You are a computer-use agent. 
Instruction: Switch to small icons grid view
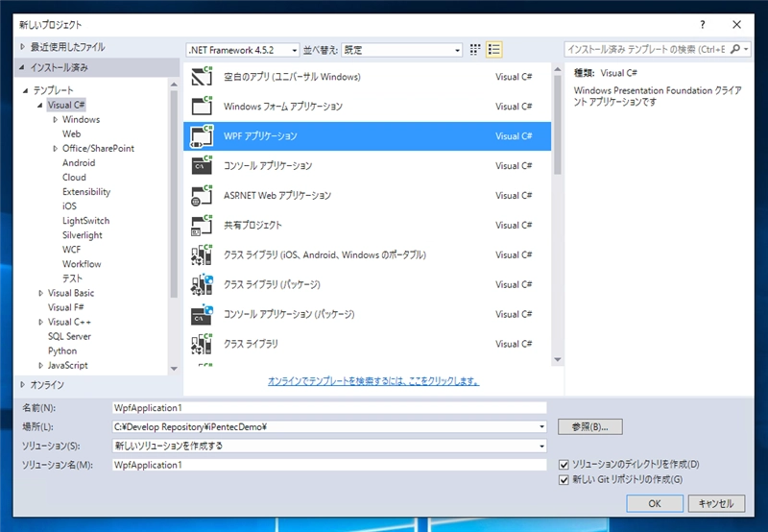[475, 50]
